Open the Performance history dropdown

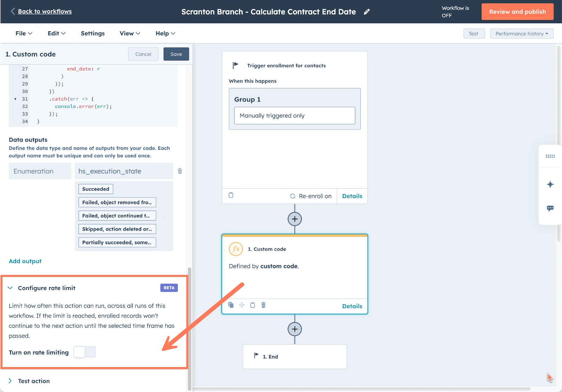click(x=522, y=34)
